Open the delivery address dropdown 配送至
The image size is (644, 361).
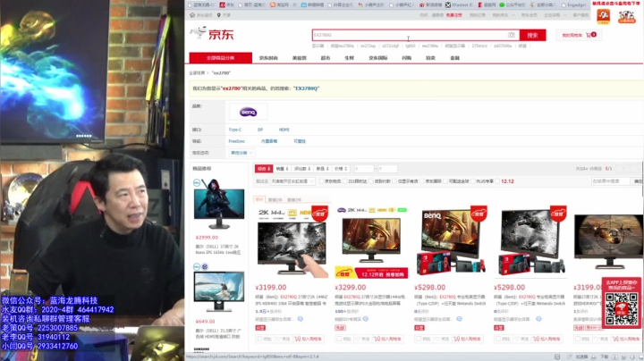click(292, 181)
